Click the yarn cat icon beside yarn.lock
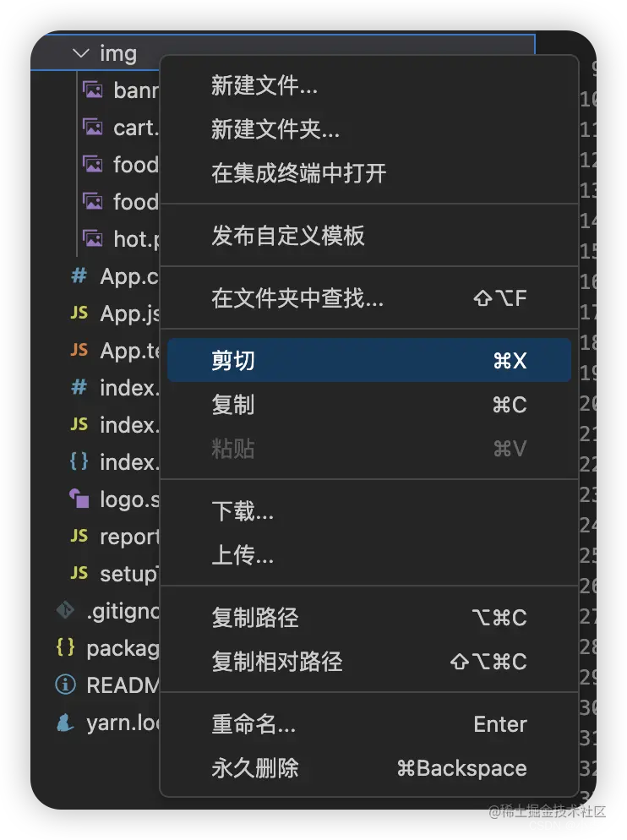This screenshot has width=627, height=840. 65,723
